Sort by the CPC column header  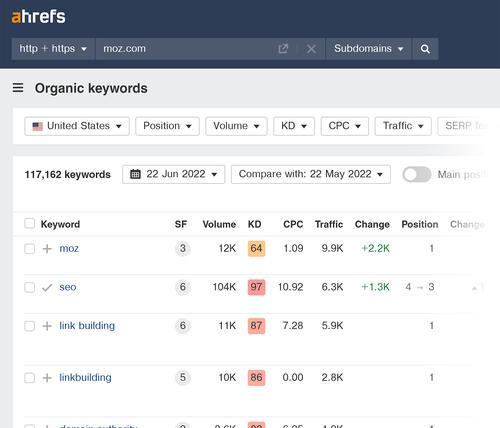click(293, 224)
